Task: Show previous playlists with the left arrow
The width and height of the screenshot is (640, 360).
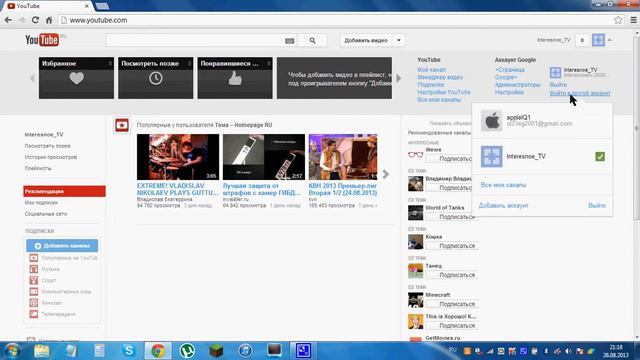Action: [32, 78]
